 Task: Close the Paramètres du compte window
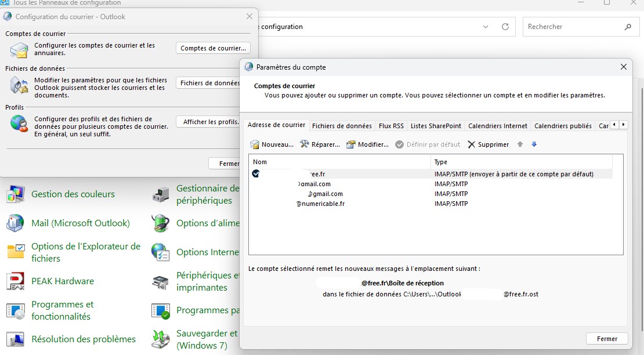tap(624, 67)
